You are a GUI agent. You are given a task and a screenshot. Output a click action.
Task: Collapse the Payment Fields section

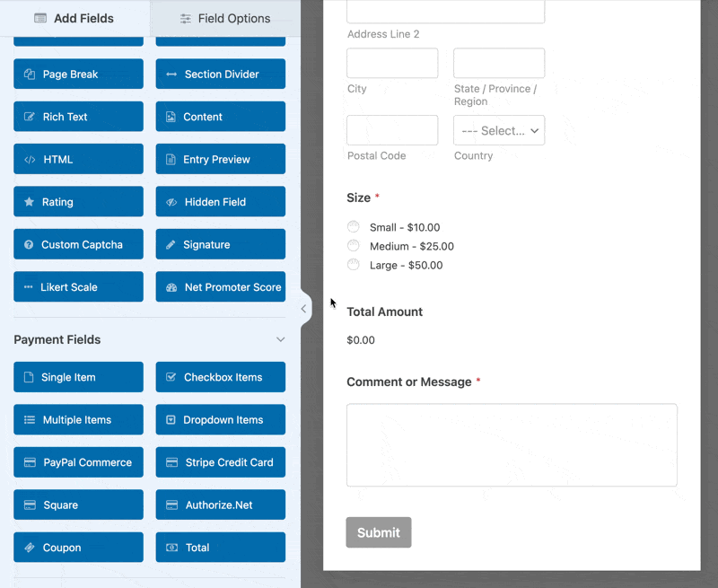click(x=280, y=340)
